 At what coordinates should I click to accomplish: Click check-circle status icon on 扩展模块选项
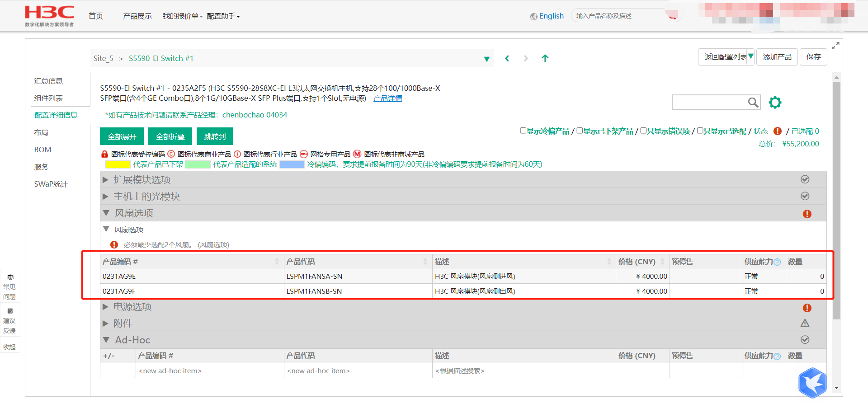pyautogui.click(x=805, y=179)
